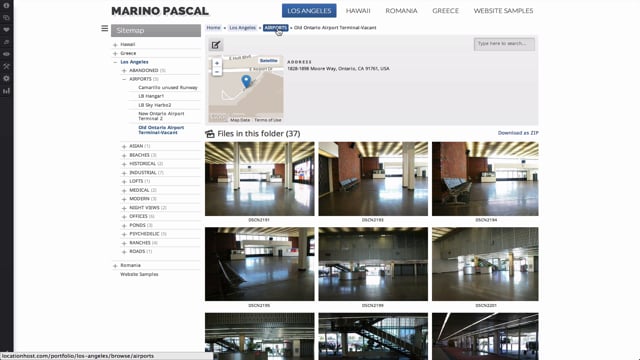
Task: Open middle photo in second row
Action: tap(373, 264)
